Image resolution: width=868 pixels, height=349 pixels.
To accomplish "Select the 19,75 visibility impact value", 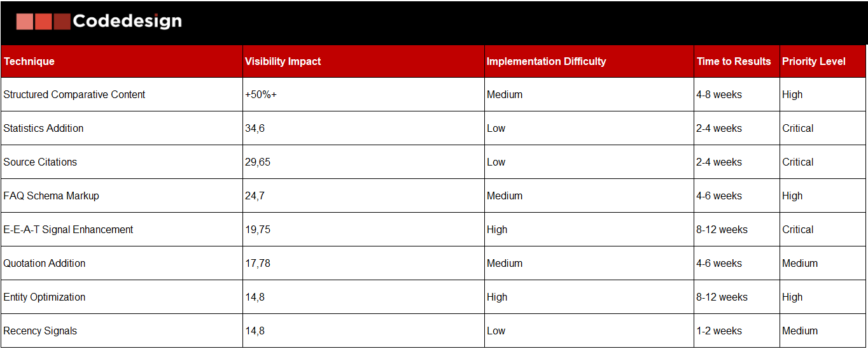I will (258, 230).
